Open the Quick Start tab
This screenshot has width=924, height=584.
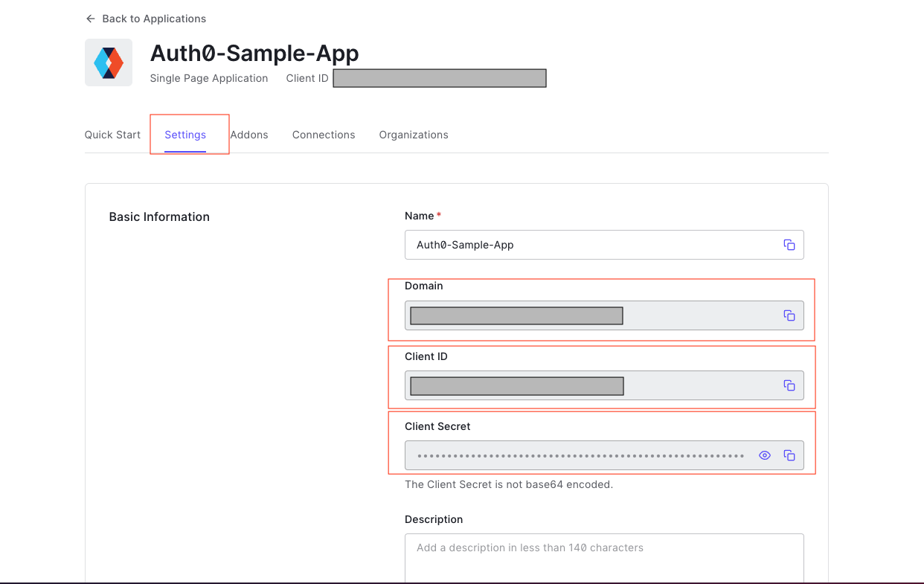[112, 135]
